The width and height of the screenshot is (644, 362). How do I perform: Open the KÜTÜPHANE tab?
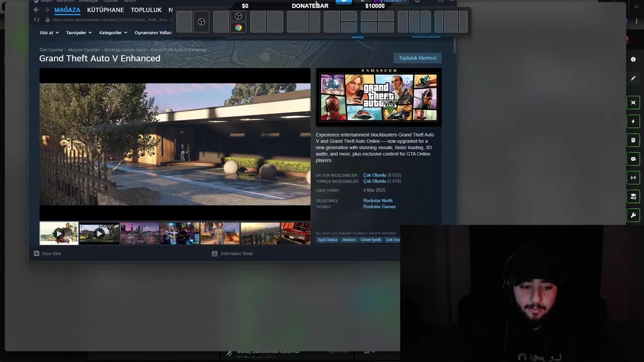click(x=105, y=10)
